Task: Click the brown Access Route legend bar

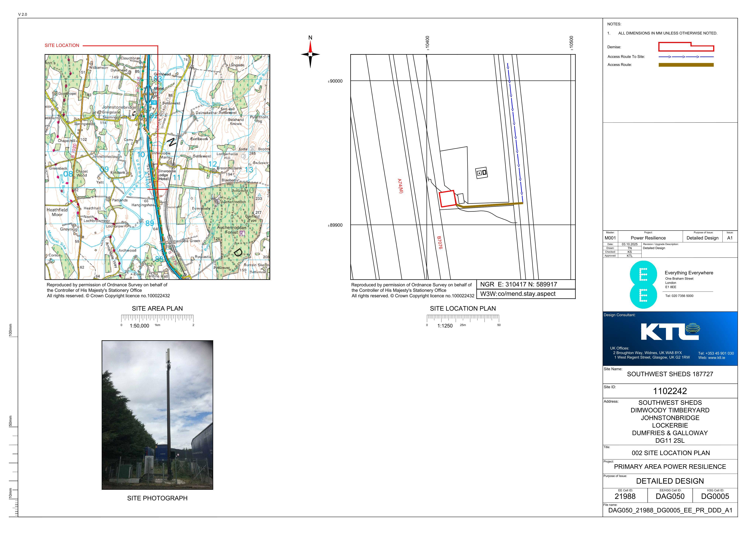Action: pyautogui.click(x=686, y=65)
